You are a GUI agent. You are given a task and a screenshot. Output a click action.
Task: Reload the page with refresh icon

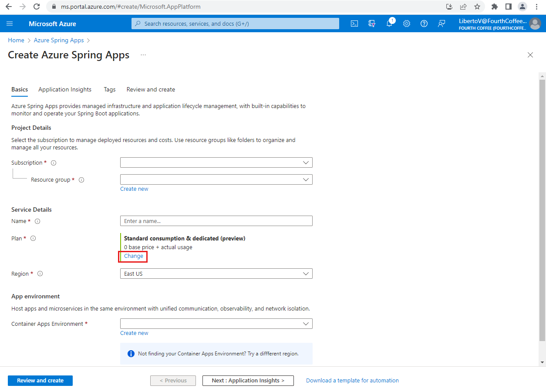point(37,7)
